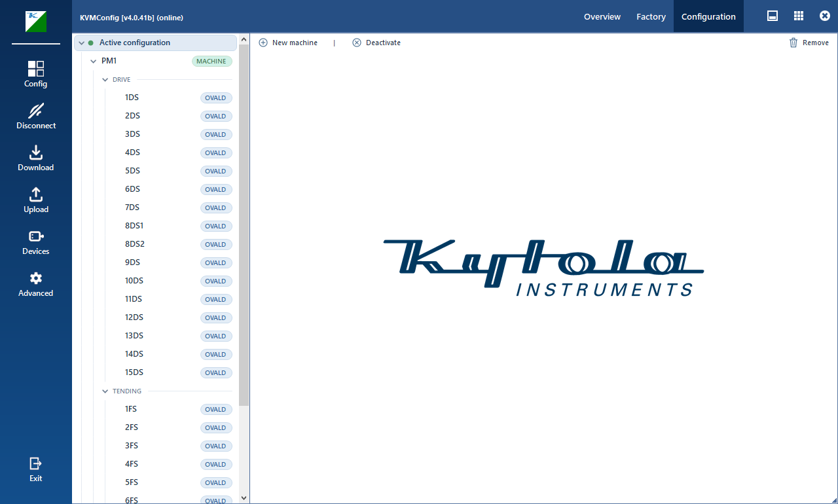The width and height of the screenshot is (838, 504).
Task: Select the 3FS tree item
Action: point(132,446)
